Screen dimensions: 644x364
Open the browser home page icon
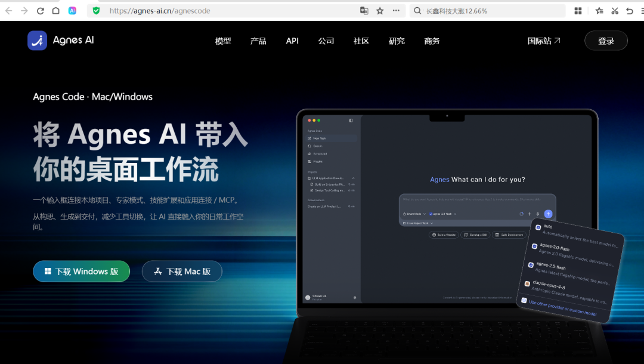pos(56,11)
